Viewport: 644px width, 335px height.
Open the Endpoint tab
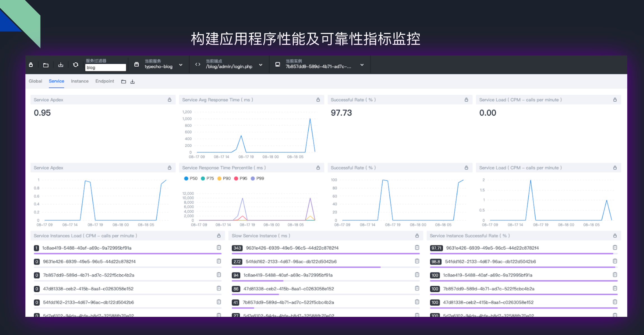coord(104,81)
